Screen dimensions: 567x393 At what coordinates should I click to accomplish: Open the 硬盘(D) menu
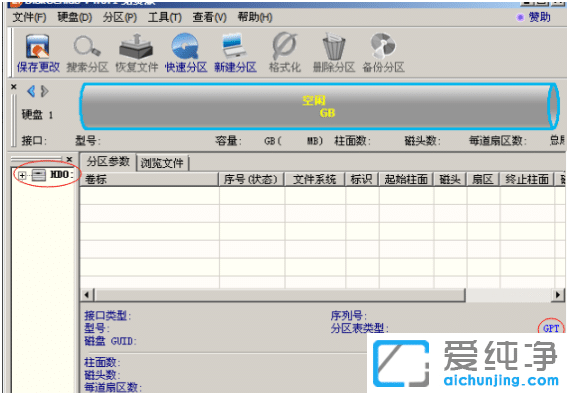point(74,17)
